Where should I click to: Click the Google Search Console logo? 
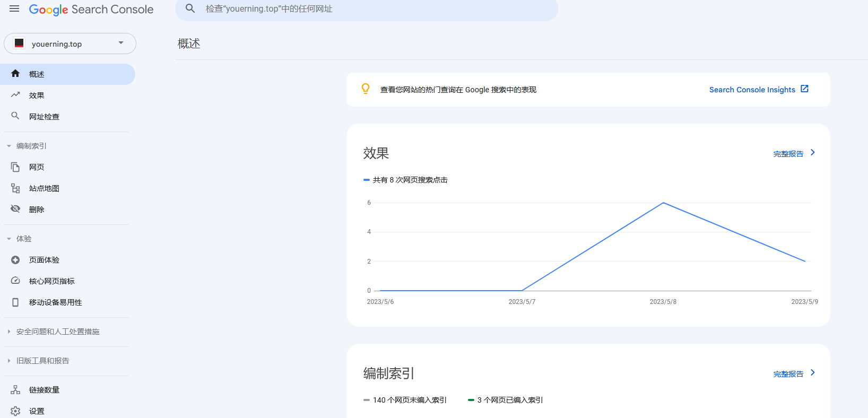[91, 10]
